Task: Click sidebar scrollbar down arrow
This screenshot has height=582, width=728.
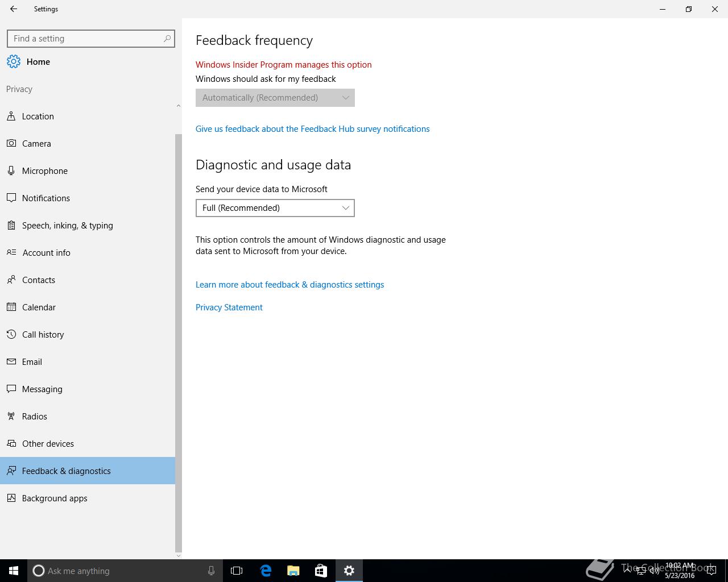Action: (x=179, y=555)
